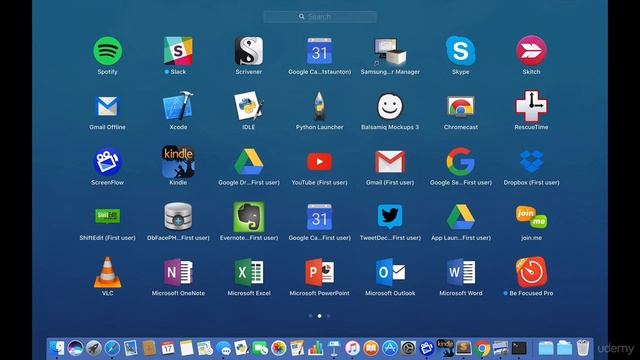Open Messages in the dock
The image size is (640, 360).
[223, 349]
